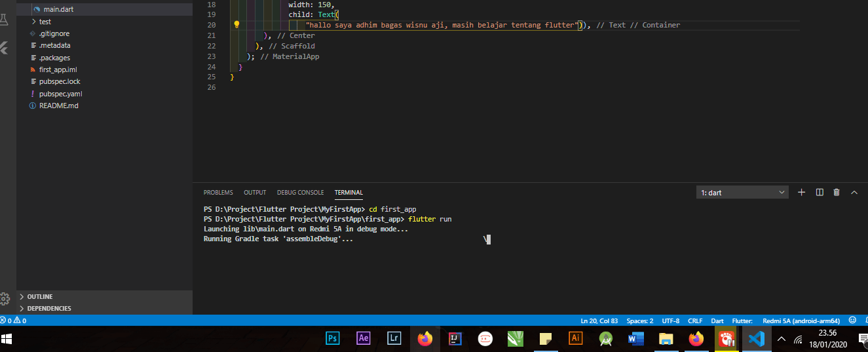Kill the terminal with the trash icon
Image resolution: width=868 pixels, height=352 pixels.
(x=837, y=192)
